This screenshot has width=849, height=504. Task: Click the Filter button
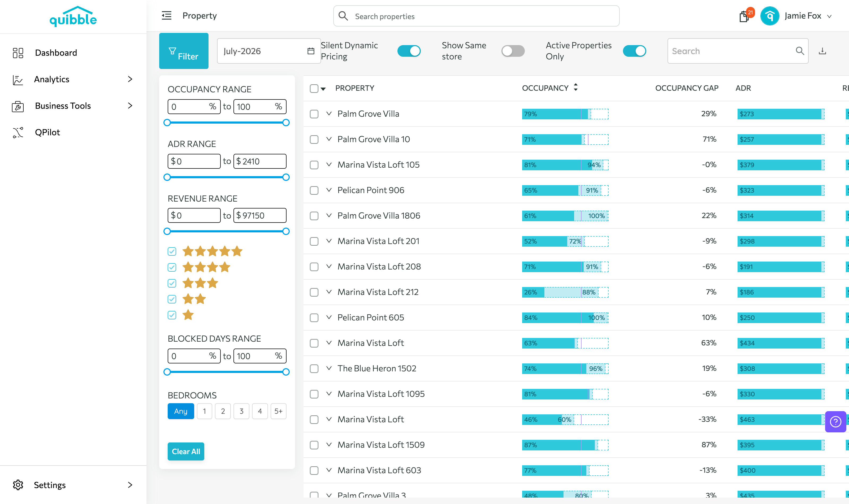point(184,51)
